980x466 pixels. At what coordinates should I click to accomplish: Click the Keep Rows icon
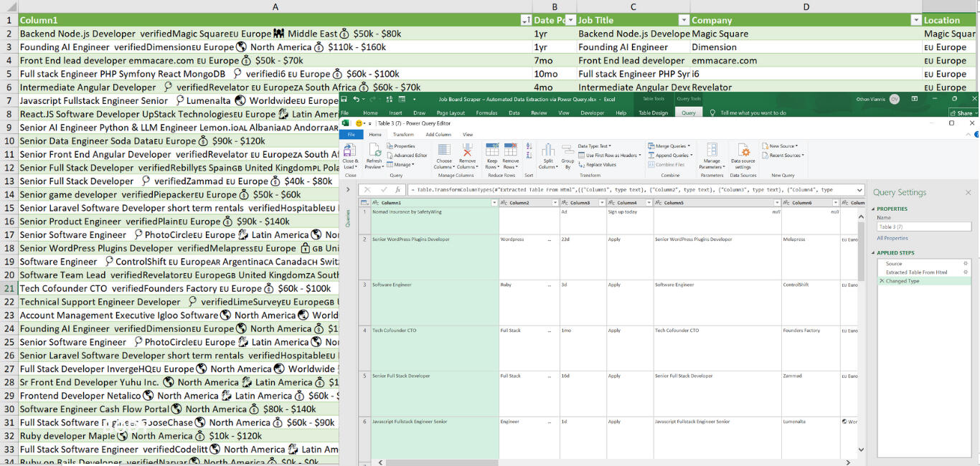[x=492, y=151]
